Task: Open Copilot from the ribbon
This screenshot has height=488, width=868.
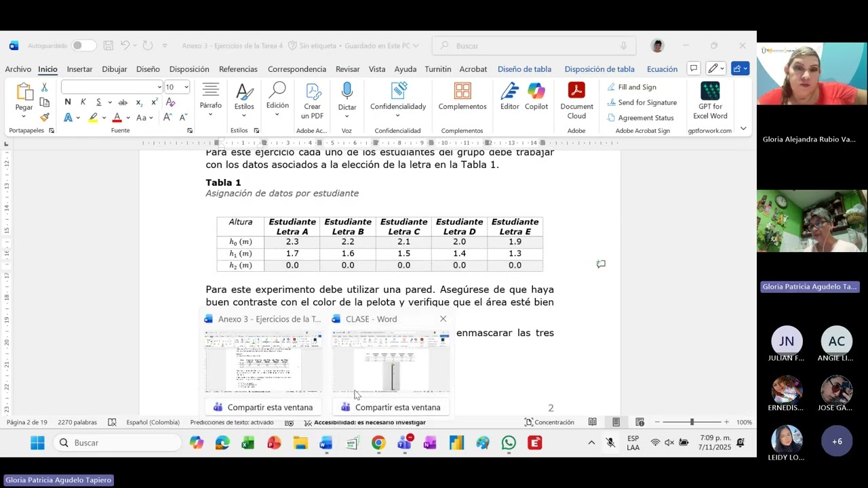Action: pos(536,97)
